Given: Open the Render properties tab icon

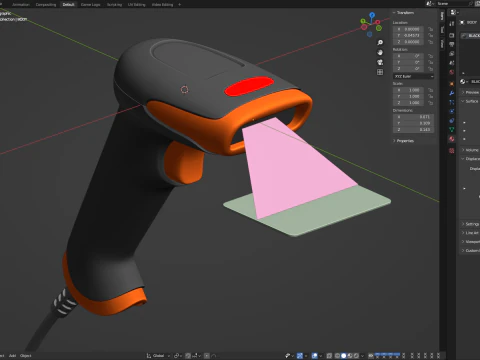Looking at the screenshot, I should pyautogui.click(x=452, y=35).
